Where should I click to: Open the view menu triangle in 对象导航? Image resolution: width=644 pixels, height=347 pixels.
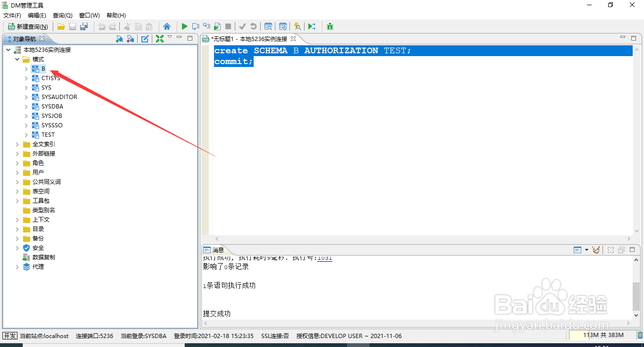(170, 37)
